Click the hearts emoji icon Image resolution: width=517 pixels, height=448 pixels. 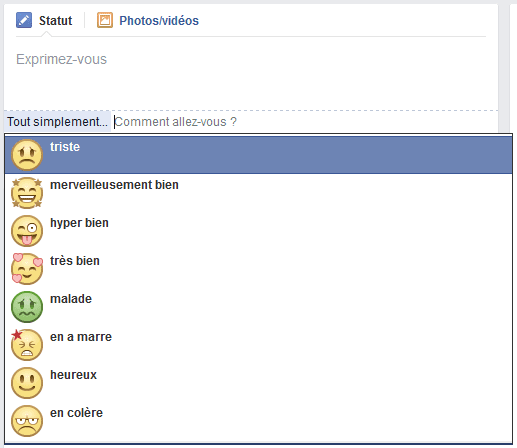[27, 269]
